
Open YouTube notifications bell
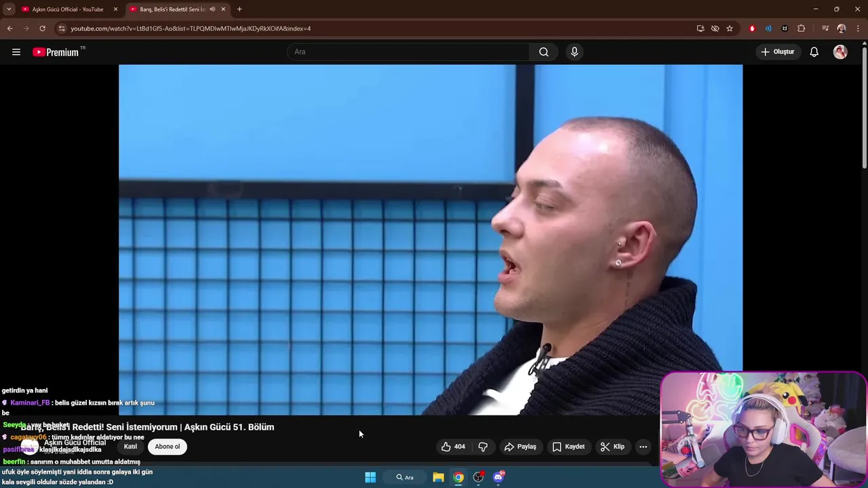[814, 52]
